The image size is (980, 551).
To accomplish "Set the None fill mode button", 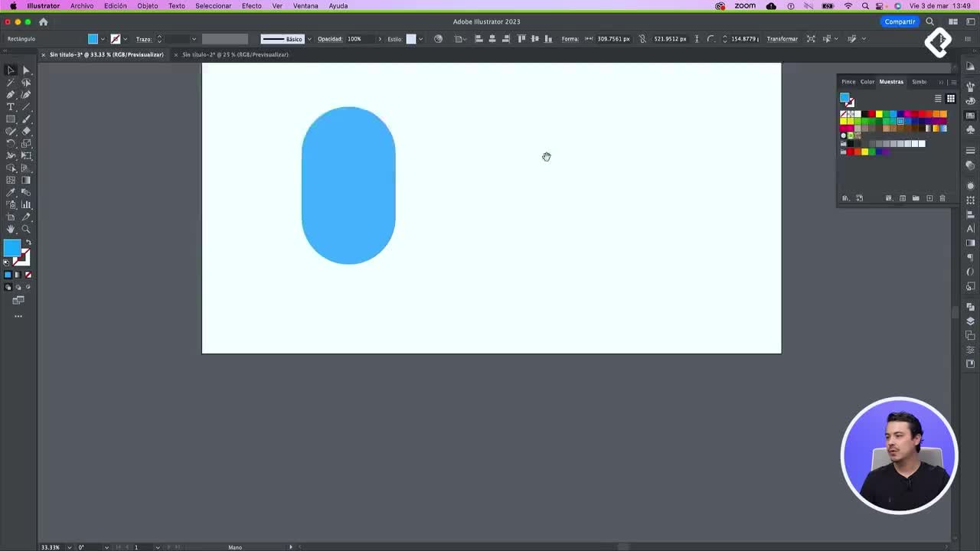I will pos(28,275).
